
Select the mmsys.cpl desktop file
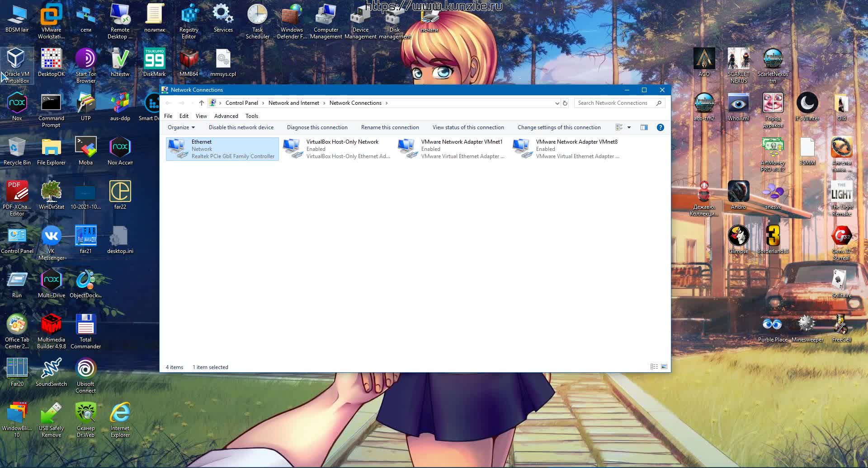click(223, 62)
